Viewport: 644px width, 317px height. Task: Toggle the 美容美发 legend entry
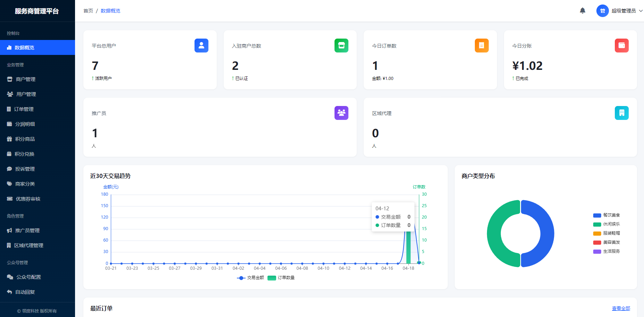606,242
